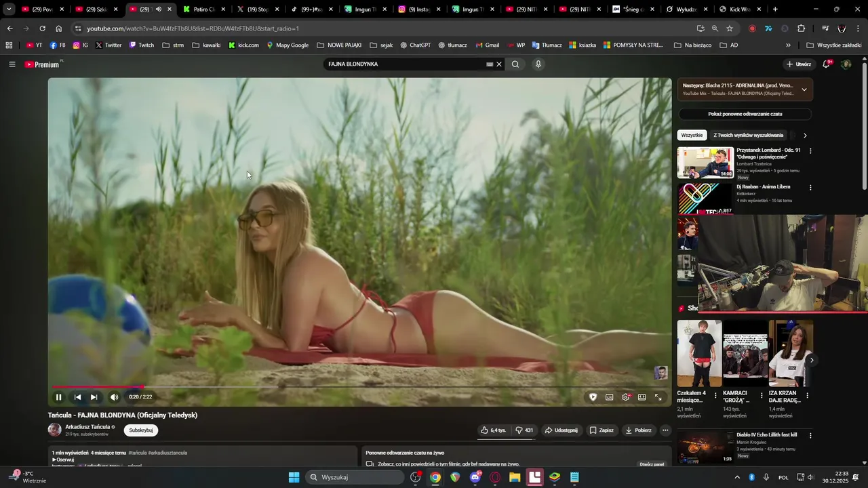Open File Explorer from taskbar

pyautogui.click(x=515, y=477)
